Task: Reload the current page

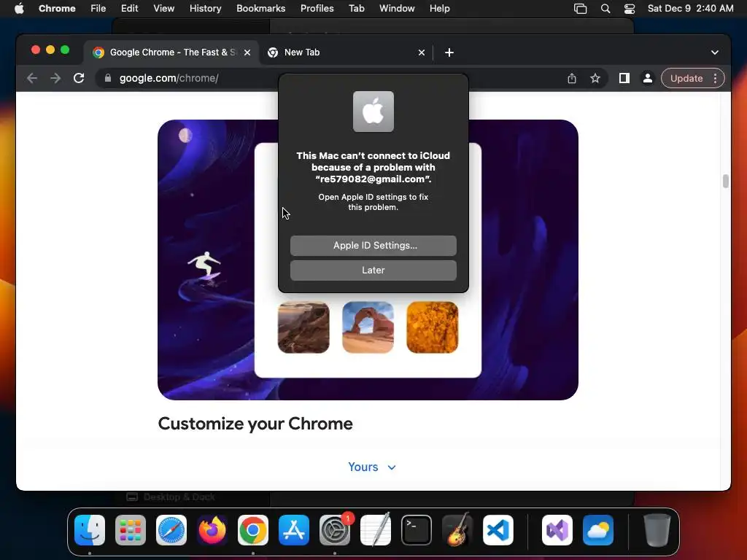Action: pos(79,78)
